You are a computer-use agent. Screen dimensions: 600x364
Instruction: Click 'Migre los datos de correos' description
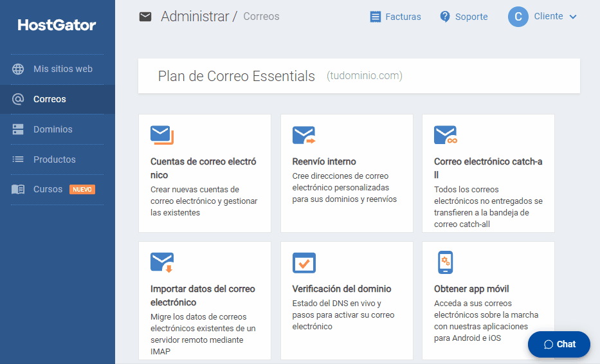click(x=203, y=334)
